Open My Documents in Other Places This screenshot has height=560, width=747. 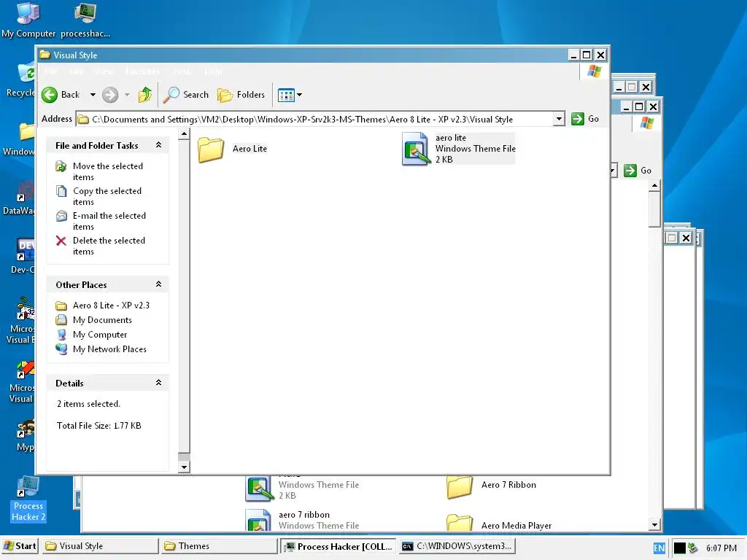[102, 320]
